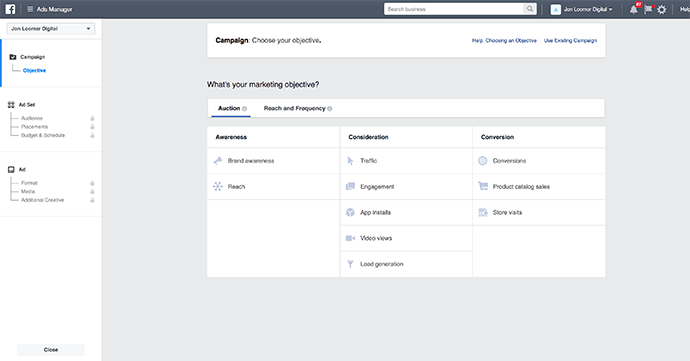
Task: Click the Consideration column header
Action: (x=368, y=137)
